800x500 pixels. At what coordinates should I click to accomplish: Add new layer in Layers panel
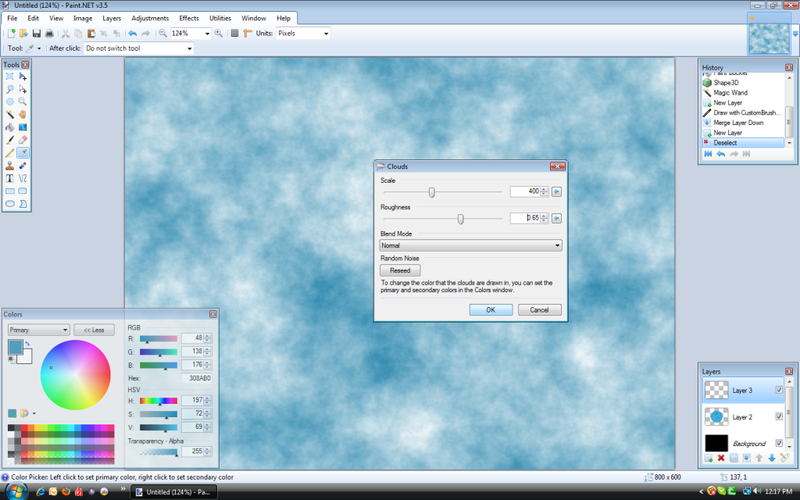[709, 458]
